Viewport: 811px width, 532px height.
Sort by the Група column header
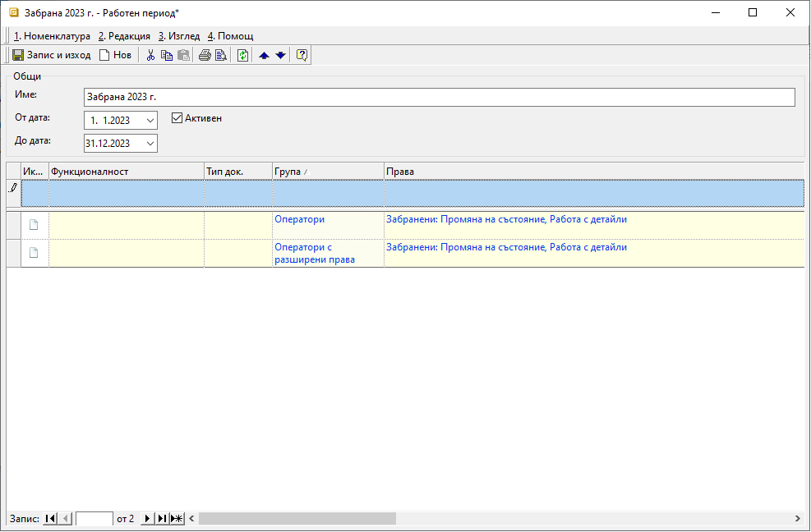click(x=327, y=172)
